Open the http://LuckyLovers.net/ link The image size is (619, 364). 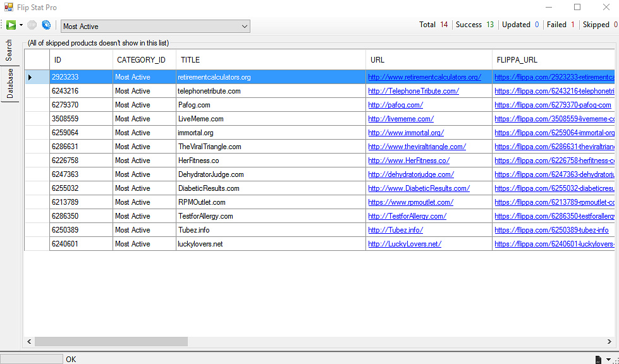pyautogui.click(x=405, y=244)
